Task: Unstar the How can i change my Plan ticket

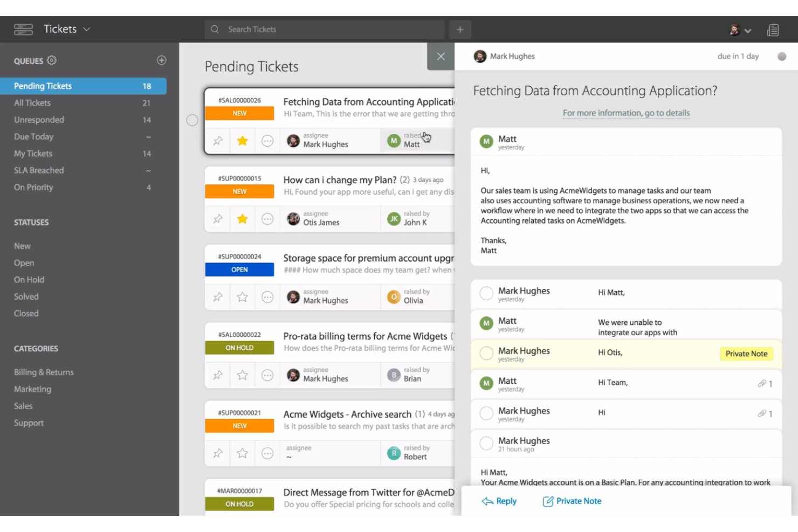Action: pyautogui.click(x=242, y=218)
